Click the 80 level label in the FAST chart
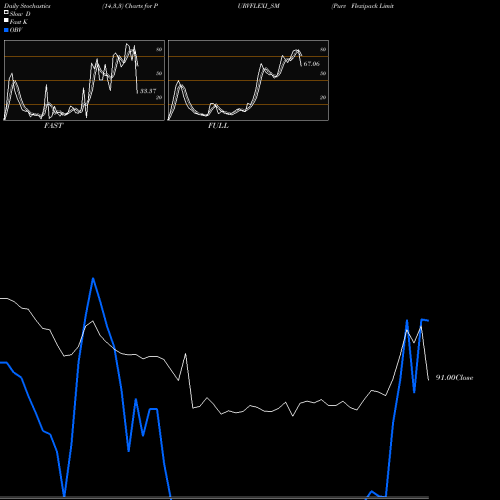Screen dimensions: 500x500 tap(159, 49)
